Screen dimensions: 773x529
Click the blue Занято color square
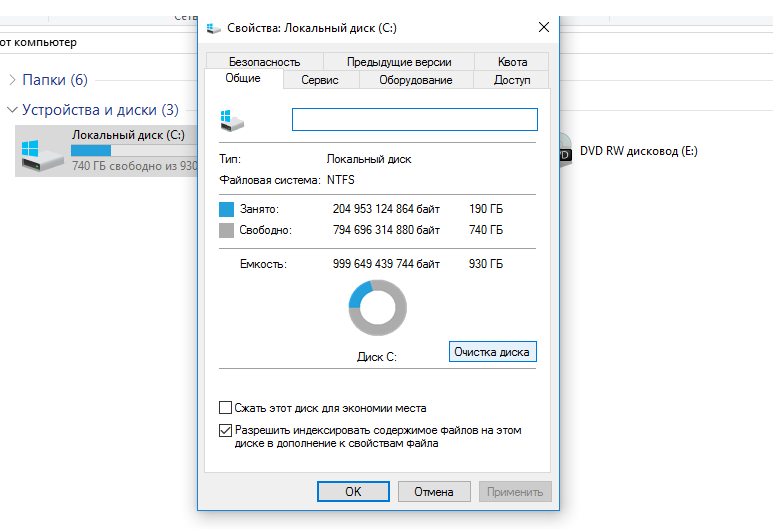click(x=226, y=209)
